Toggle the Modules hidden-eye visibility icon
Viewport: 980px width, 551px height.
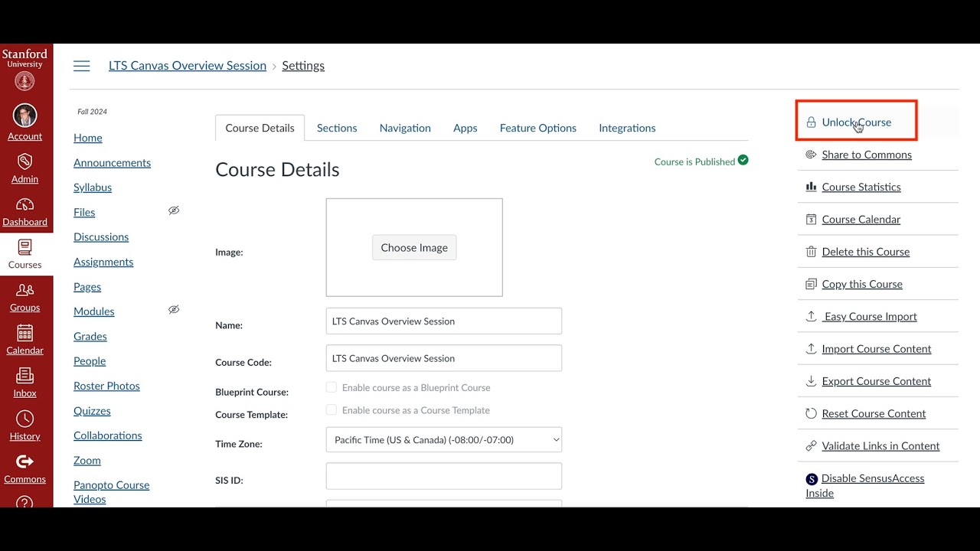(x=174, y=310)
